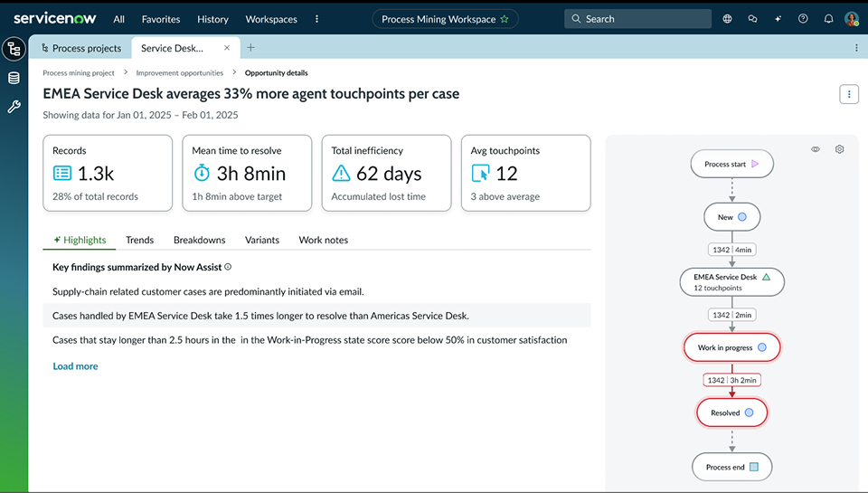Click the globe icon in top bar
Viewport: 868px width, 493px height.
coord(728,19)
